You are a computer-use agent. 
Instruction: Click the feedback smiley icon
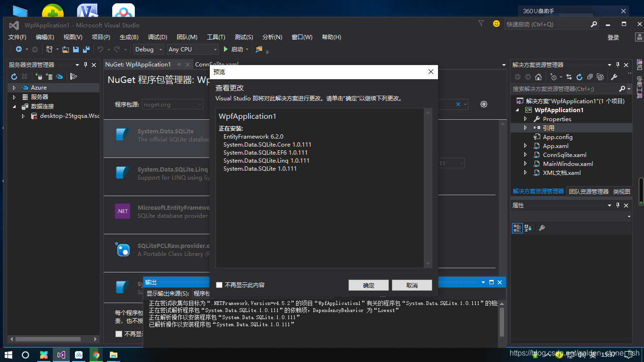tap(496, 24)
